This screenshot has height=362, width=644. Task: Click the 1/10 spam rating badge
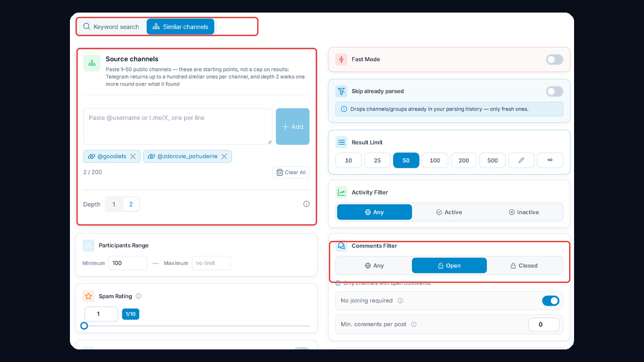pos(130,314)
